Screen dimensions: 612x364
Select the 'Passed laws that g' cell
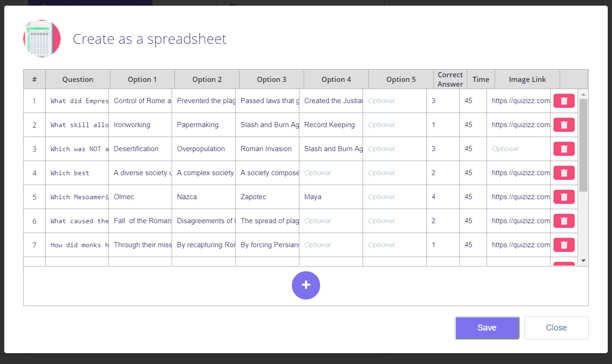pyautogui.click(x=267, y=101)
